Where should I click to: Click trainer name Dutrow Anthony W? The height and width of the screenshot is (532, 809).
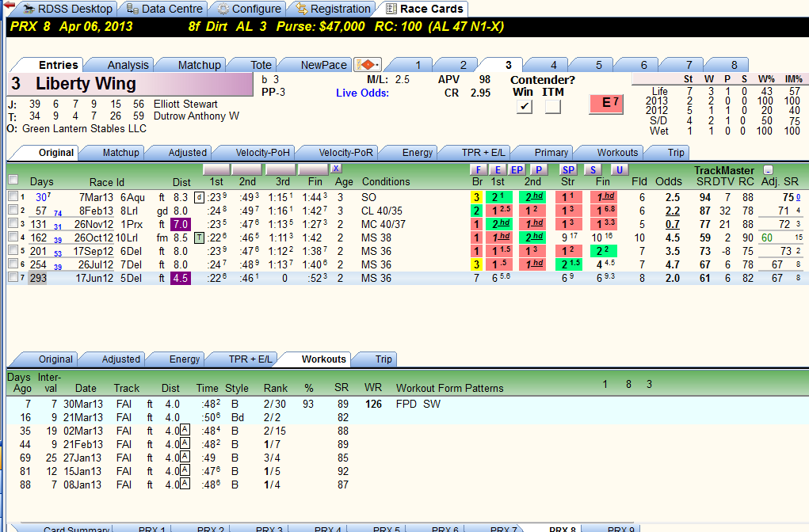tap(197, 116)
